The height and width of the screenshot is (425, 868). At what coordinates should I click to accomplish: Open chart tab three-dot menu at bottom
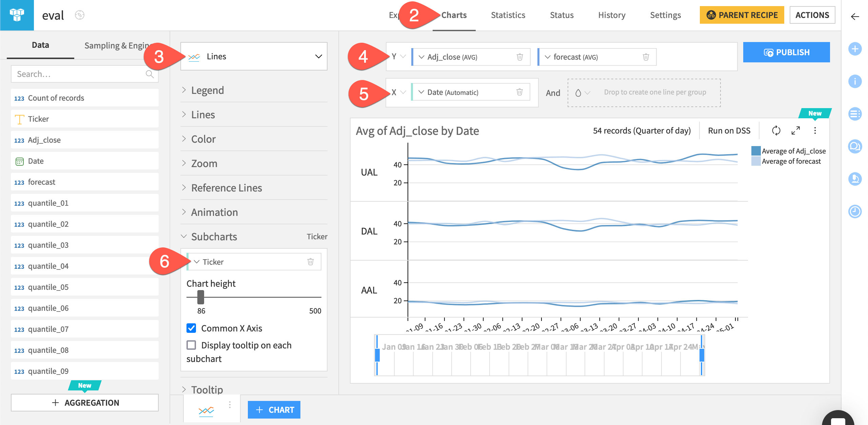pyautogui.click(x=230, y=405)
